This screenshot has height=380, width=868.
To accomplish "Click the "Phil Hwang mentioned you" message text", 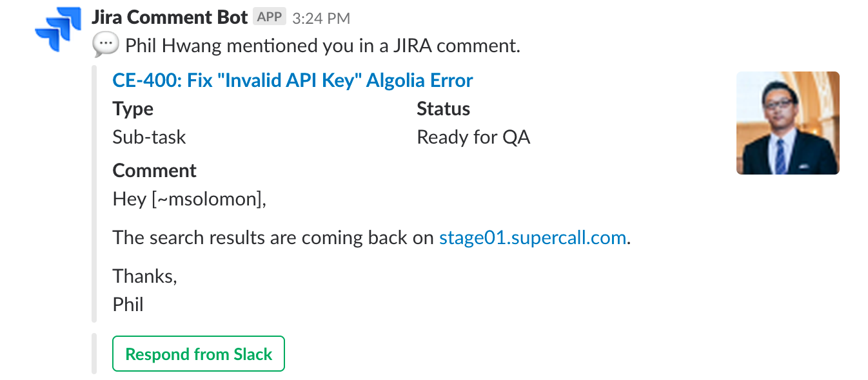I will click(322, 46).
